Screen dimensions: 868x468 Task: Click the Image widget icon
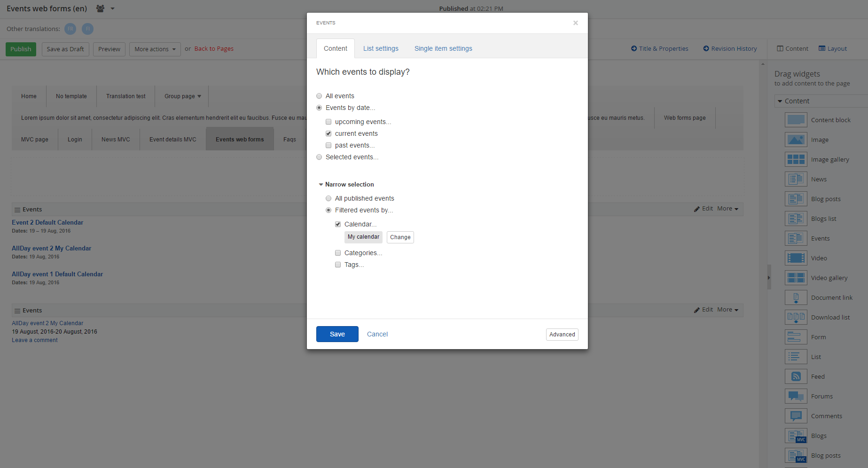click(x=796, y=140)
